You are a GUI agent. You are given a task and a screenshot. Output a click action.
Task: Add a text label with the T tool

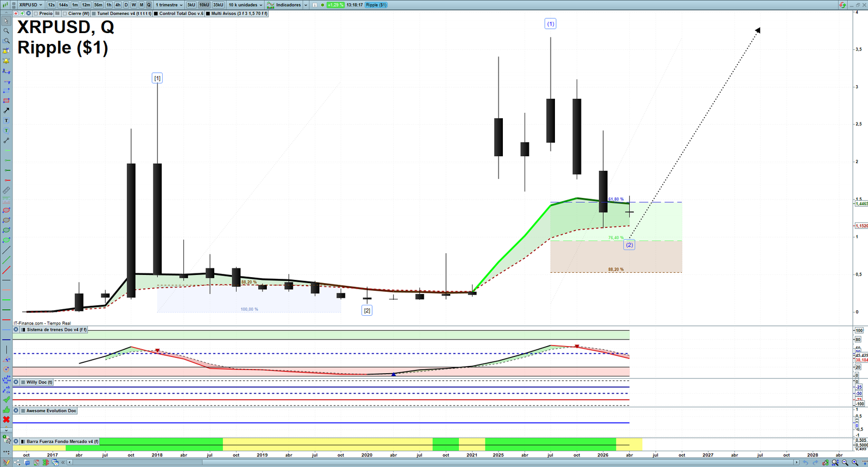(6, 120)
